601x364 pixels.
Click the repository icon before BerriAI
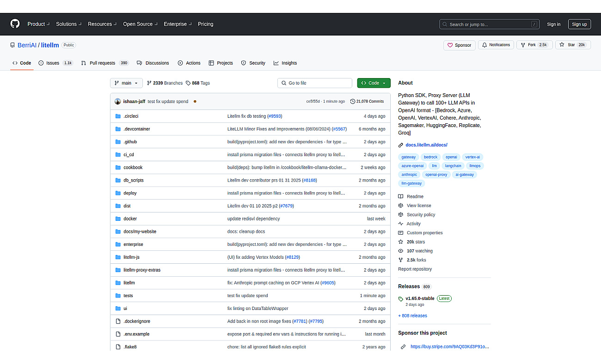[x=13, y=45]
